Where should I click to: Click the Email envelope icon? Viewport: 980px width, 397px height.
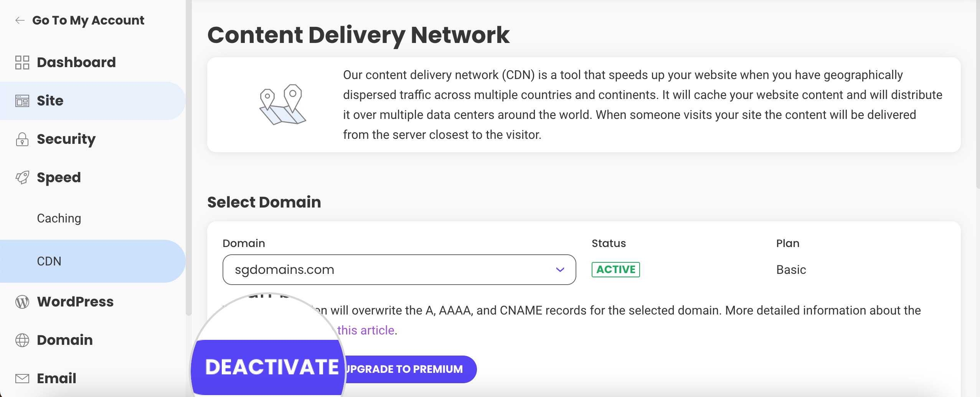click(22, 379)
